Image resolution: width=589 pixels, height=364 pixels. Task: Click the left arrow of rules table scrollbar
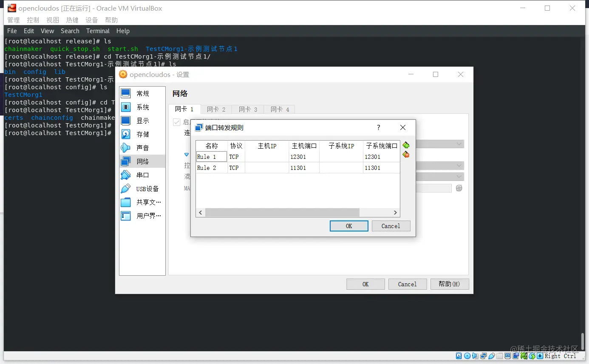(x=201, y=212)
